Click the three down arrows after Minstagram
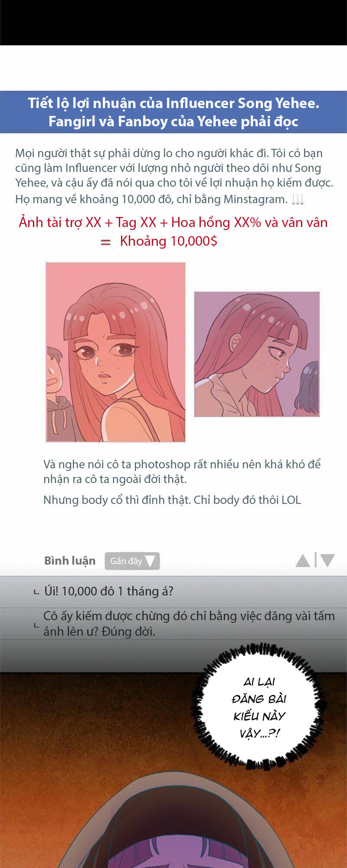 [298, 199]
